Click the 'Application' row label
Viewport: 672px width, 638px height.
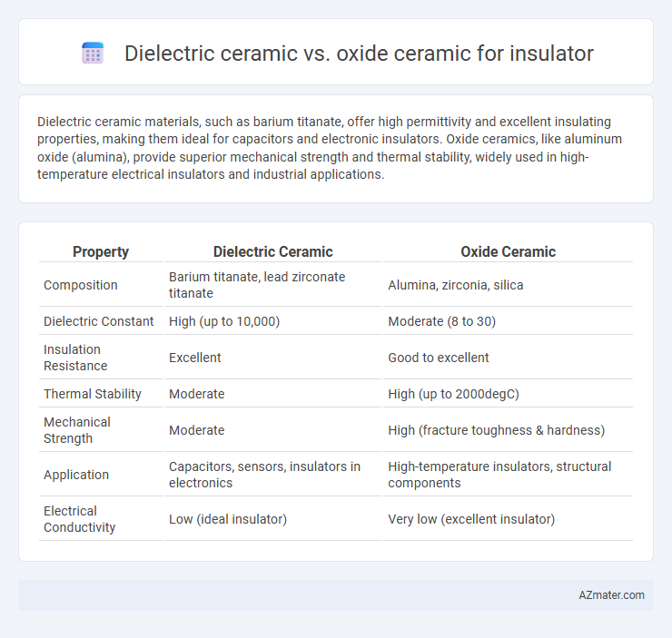pyautogui.click(x=76, y=475)
